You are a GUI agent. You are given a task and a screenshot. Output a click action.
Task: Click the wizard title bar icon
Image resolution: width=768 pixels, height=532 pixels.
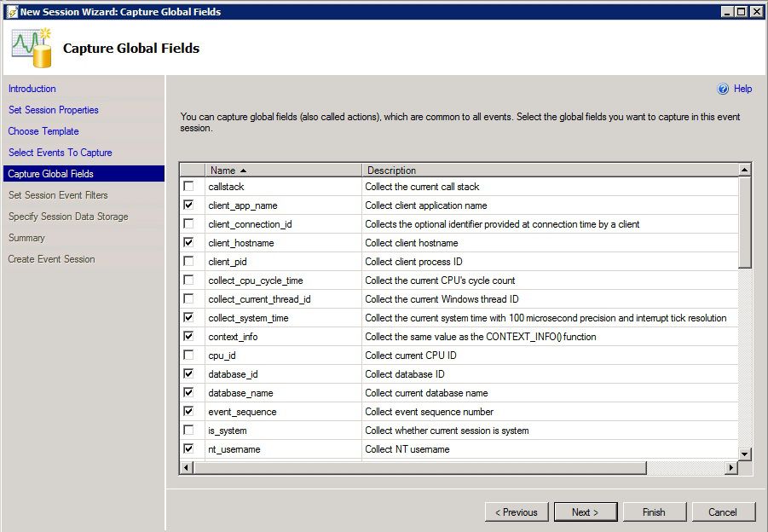[x=11, y=12]
